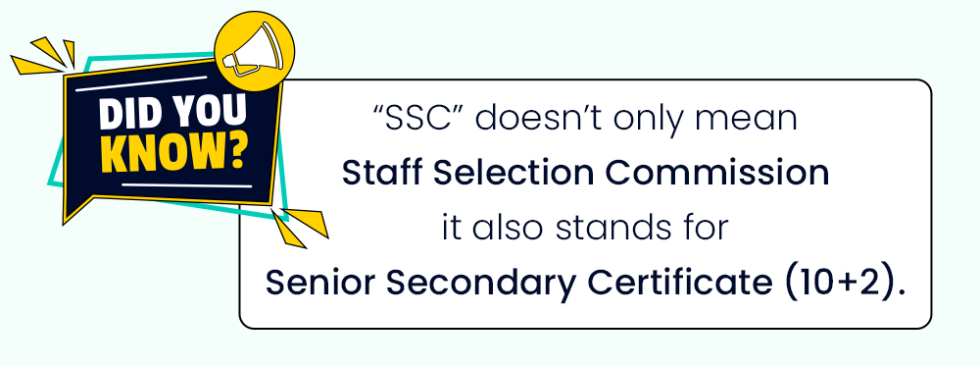Click the white line above DID YOU
The height and width of the screenshot is (366, 980).
[140, 83]
